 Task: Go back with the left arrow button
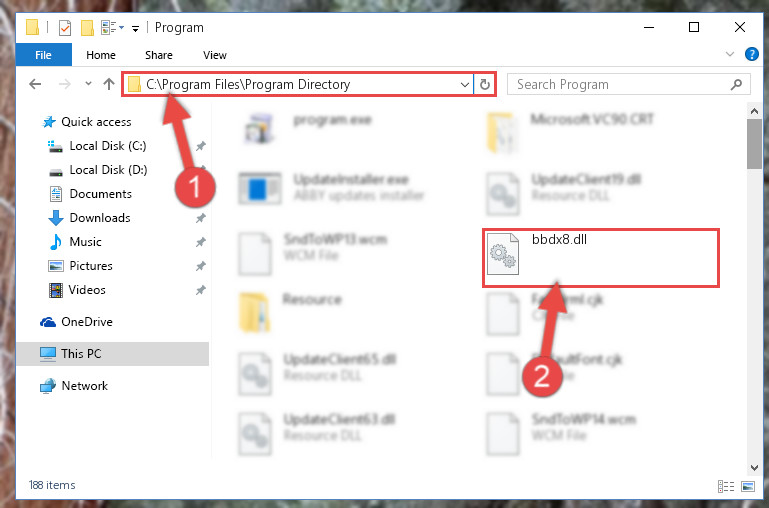pos(35,84)
